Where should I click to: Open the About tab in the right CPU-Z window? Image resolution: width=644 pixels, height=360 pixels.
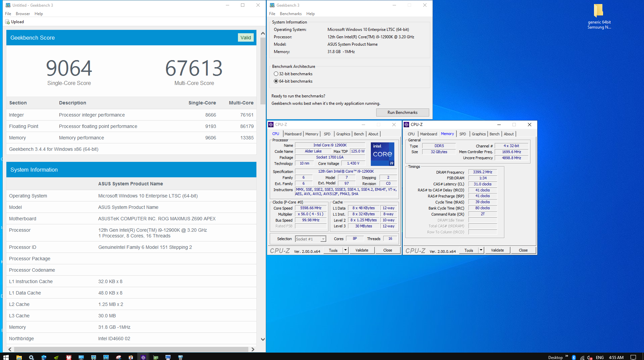coord(509,134)
